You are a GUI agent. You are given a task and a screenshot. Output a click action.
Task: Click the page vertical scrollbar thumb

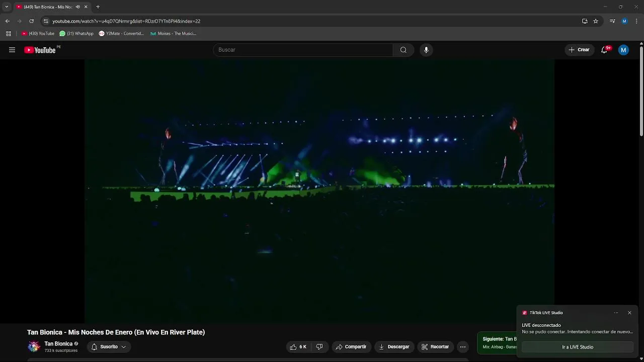coord(641,90)
